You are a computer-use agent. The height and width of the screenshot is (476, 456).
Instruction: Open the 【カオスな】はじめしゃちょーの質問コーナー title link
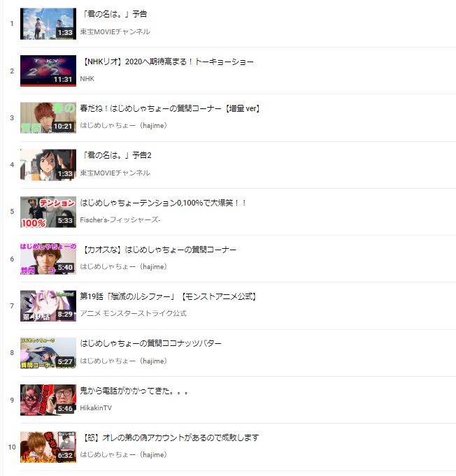[159, 250]
